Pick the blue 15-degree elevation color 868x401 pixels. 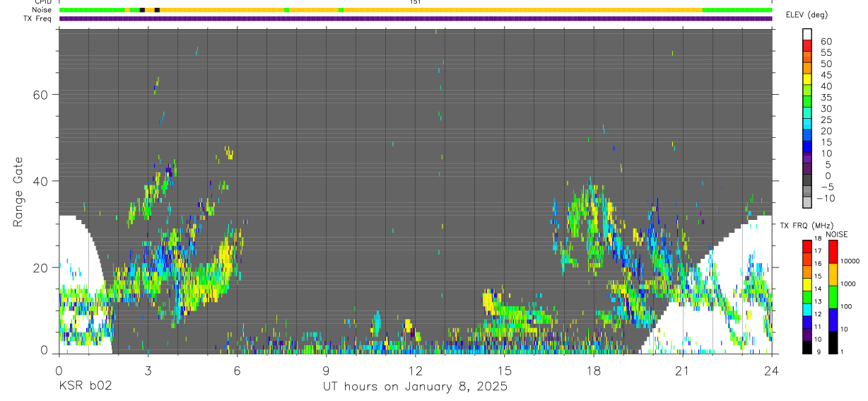click(x=807, y=147)
